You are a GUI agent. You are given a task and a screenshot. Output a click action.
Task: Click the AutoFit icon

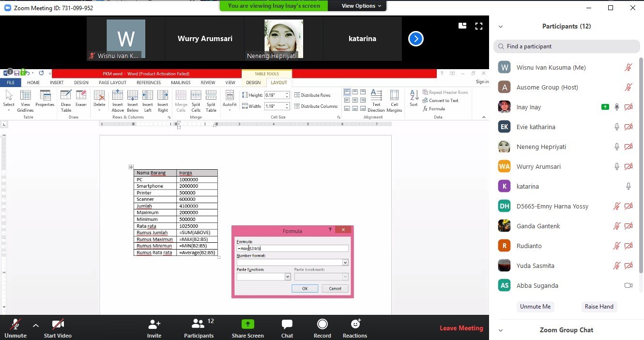click(x=230, y=99)
